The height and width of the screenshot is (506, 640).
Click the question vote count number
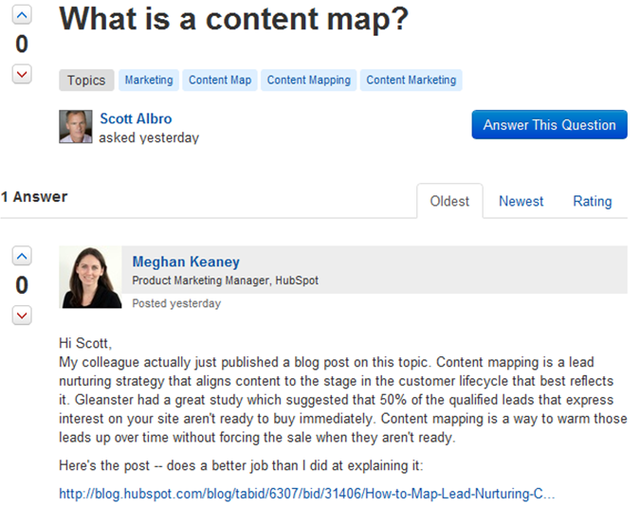click(x=21, y=44)
